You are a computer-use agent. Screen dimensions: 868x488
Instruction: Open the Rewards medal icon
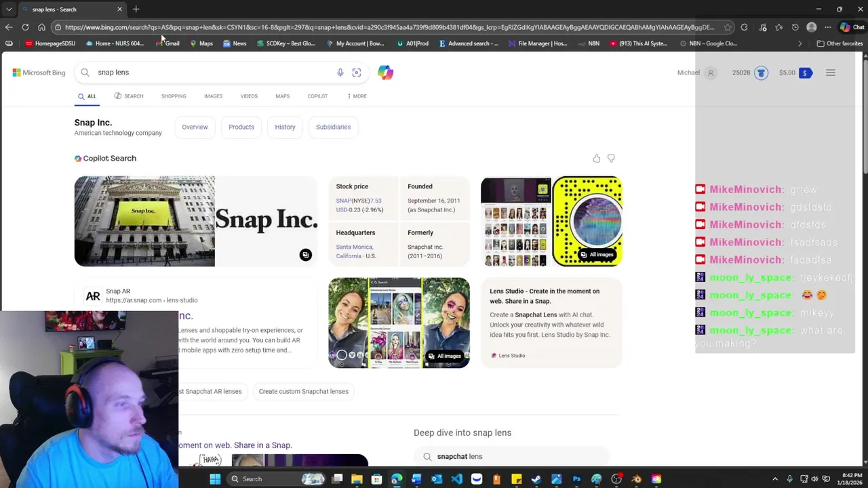point(761,73)
